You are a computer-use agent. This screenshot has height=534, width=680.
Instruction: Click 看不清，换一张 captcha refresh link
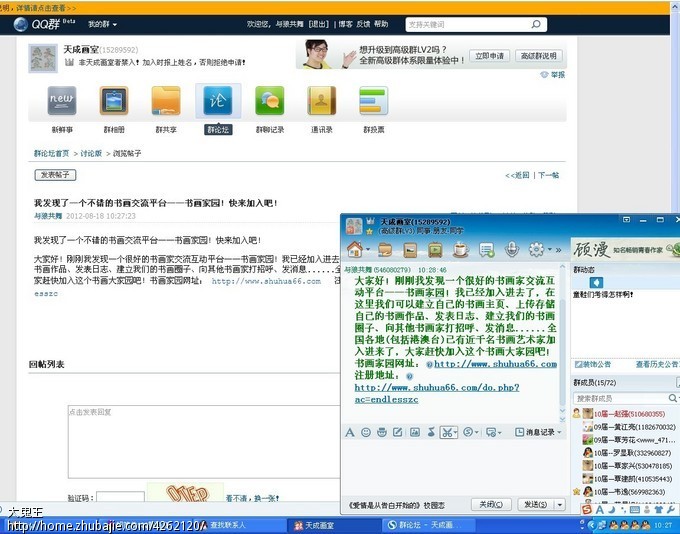(252, 498)
